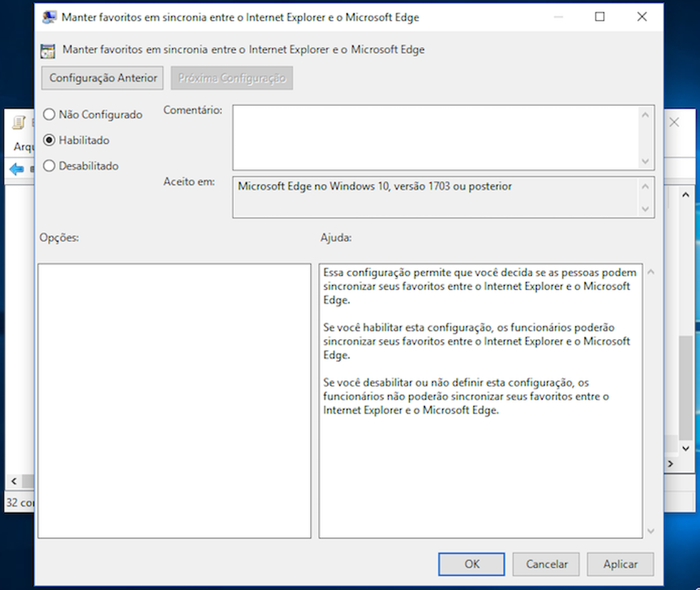Click Cancelar to discard changes

546,564
